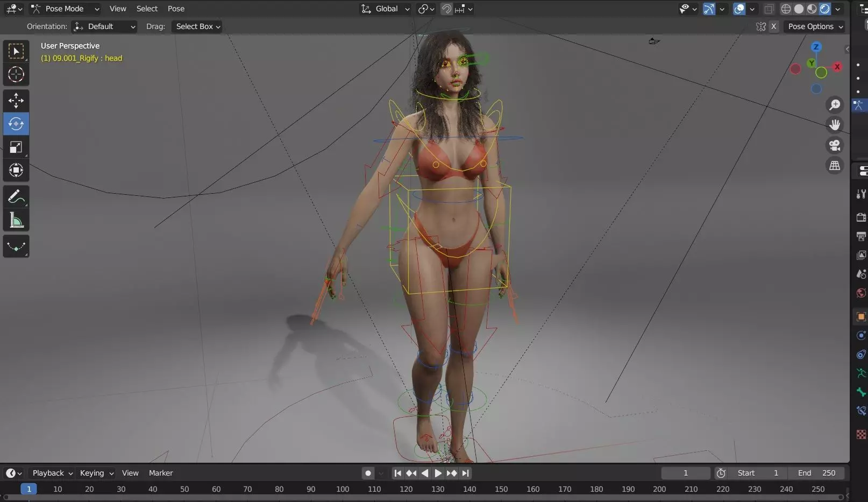Open shading options dropdown arrow
Screen dimensions: 868x502
tap(838, 9)
